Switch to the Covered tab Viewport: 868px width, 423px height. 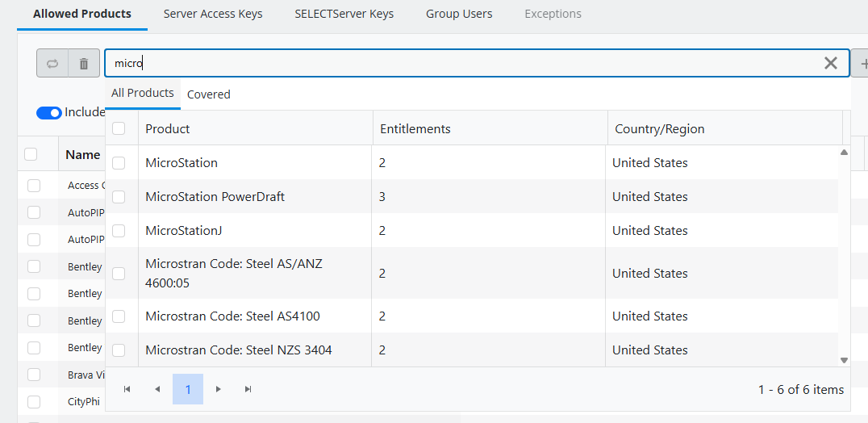pyautogui.click(x=208, y=94)
